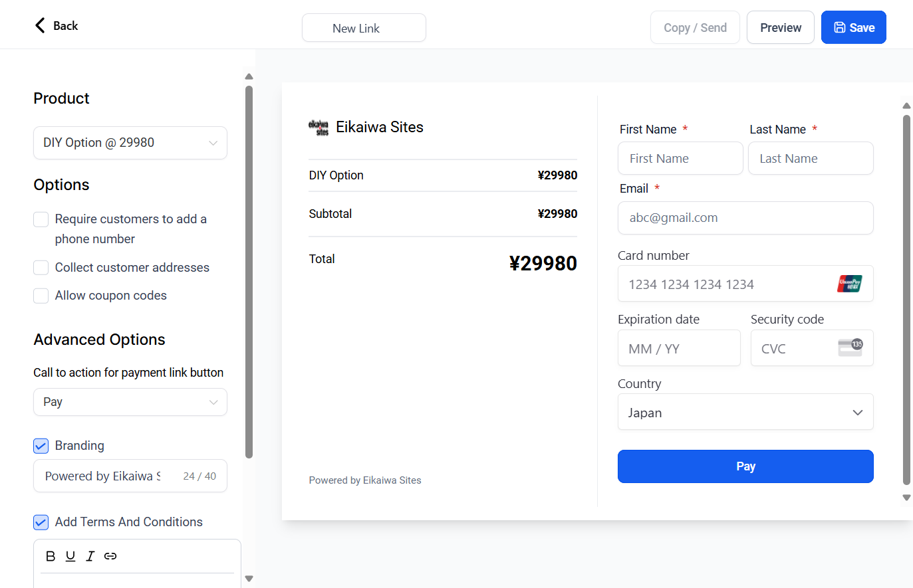Click the Preview button
The width and height of the screenshot is (913, 588).
[781, 27]
